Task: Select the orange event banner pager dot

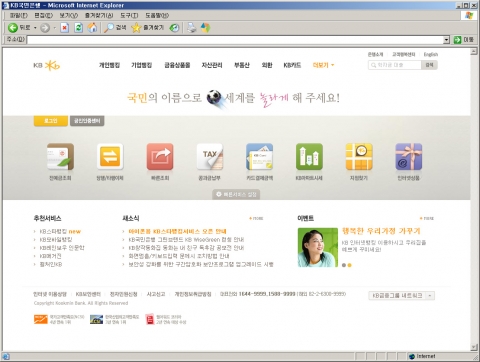Action: [x=349, y=265]
